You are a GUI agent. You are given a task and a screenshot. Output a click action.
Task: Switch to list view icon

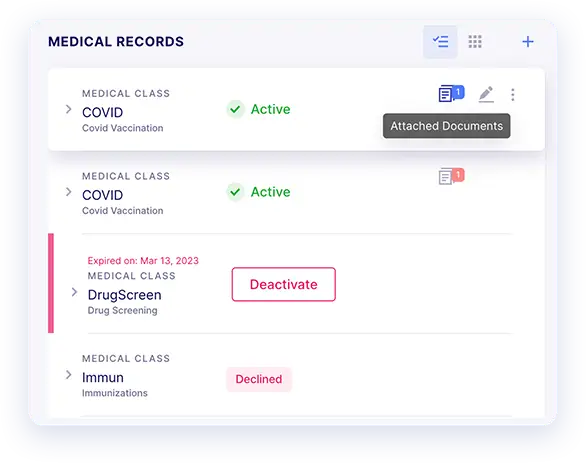point(440,41)
